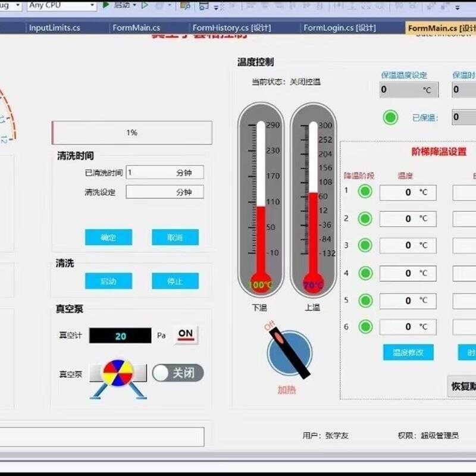The height and width of the screenshot is (476, 476).
Task: Click the stage 1 temperature °C field
Action: (x=408, y=192)
